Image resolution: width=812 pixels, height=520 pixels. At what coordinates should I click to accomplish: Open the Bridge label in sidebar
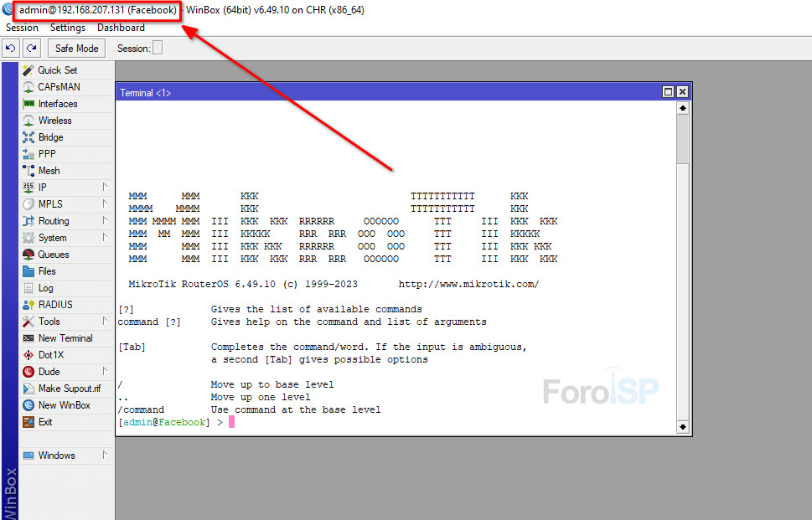pos(51,137)
